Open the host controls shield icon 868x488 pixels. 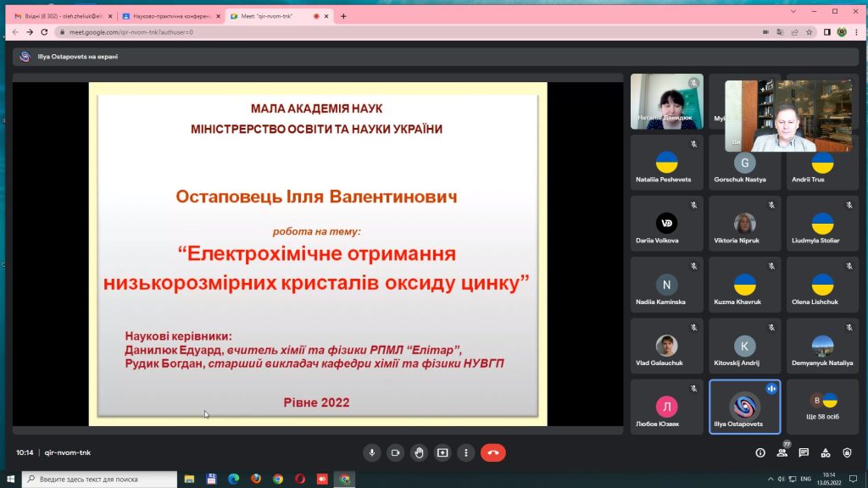pos(847,452)
